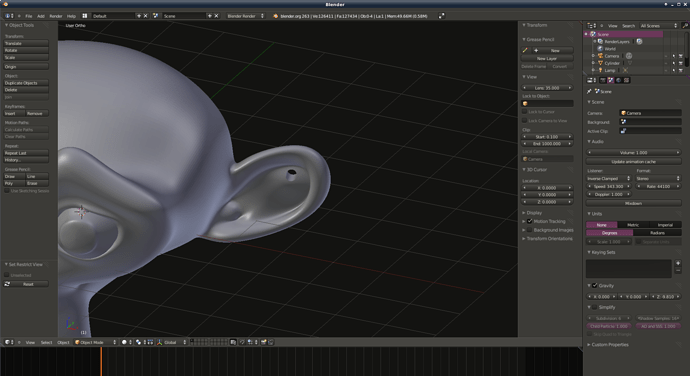This screenshot has height=376, width=690.
Task: Click the Lamp data icon in Outliner
Action: coord(625,70)
